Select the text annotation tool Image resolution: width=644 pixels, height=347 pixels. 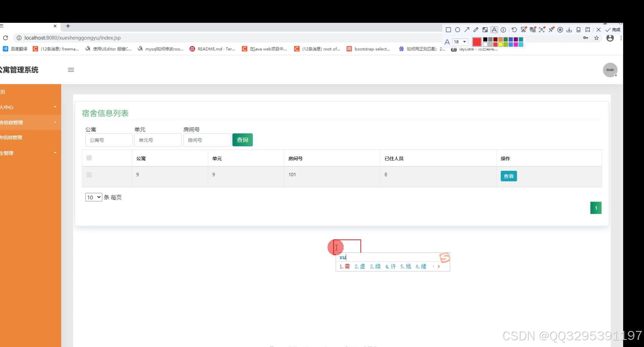click(494, 30)
